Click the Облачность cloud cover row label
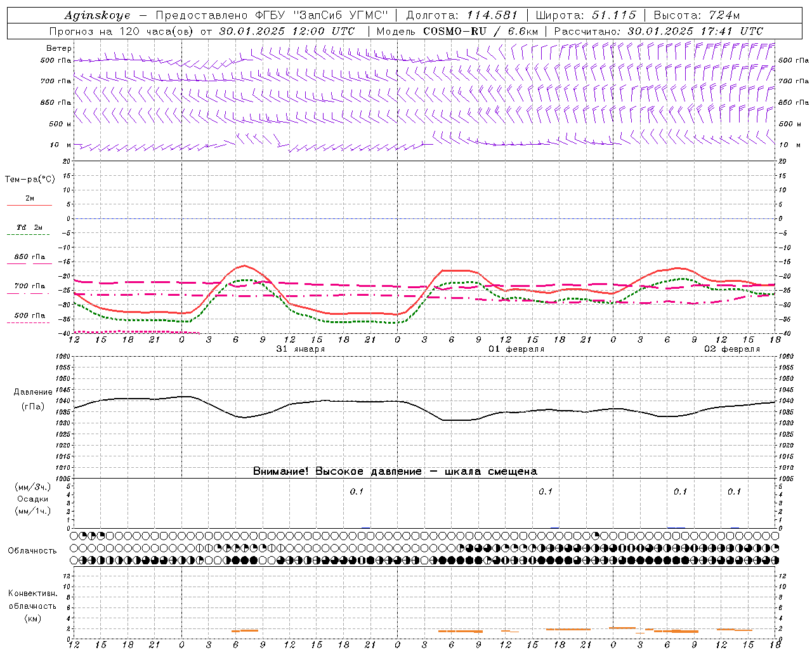The image size is (812, 650). click(32, 550)
